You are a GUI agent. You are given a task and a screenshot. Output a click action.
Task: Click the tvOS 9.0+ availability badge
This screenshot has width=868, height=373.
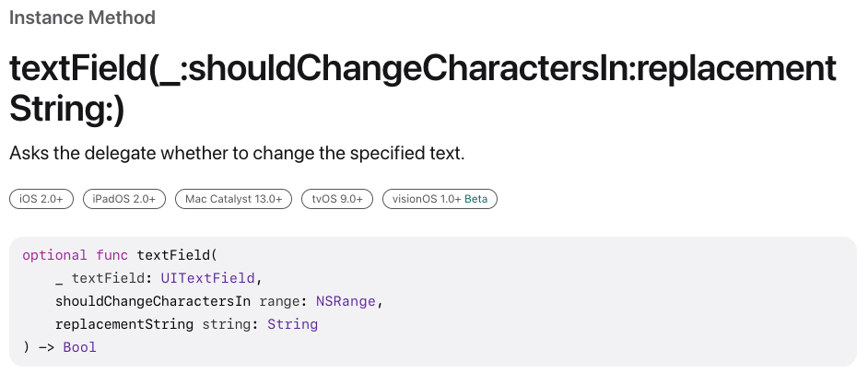point(337,199)
